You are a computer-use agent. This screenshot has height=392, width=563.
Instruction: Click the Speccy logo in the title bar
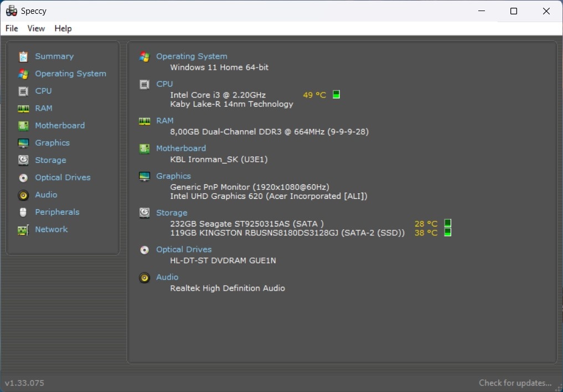[x=11, y=11]
